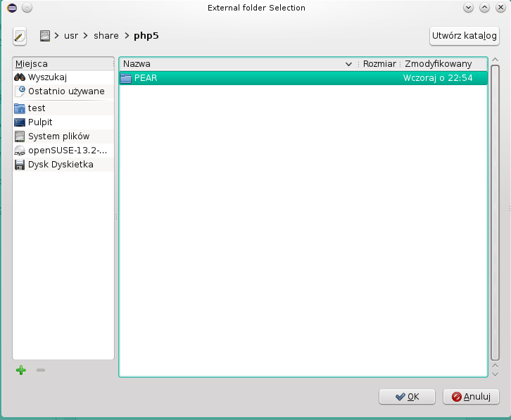Go to Pulpit desktop location
Image resolution: width=511 pixels, height=420 pixels.
[x=40, y=122]
